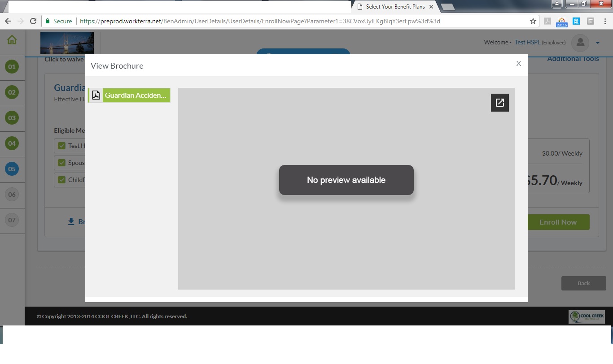This screenshot has width=613, height=364.
Task: Open user profile avatar icon
Action: (x=580, y=43)
